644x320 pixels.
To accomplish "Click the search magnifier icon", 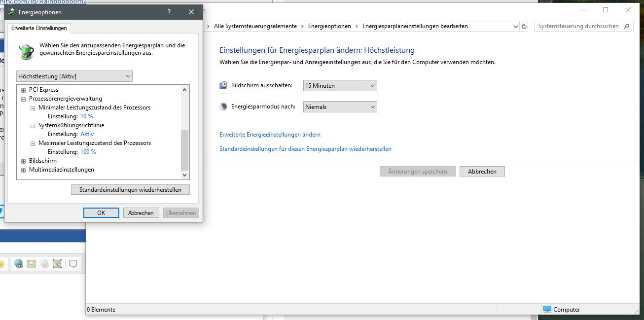I will pos(627,27).
